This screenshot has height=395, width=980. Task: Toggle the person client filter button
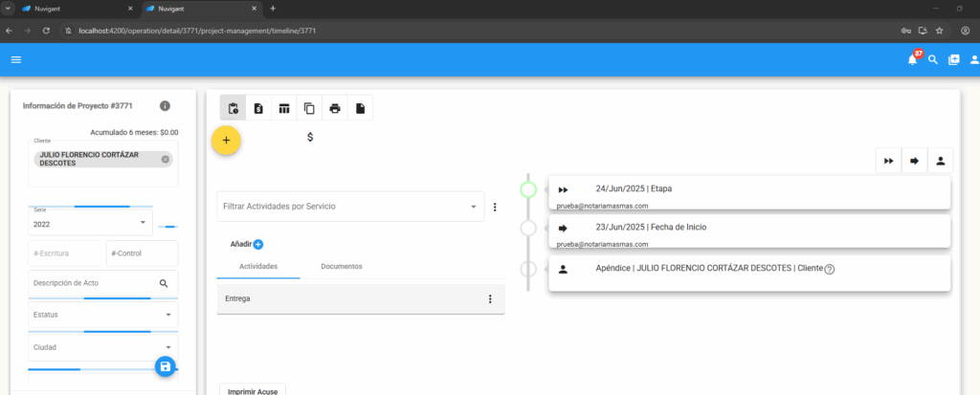(941, 161)
